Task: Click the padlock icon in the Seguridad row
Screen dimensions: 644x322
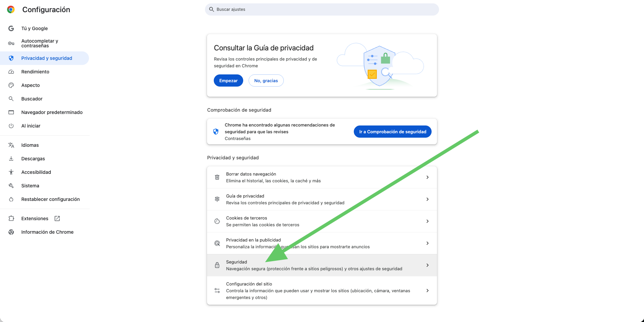Action: pos(217,265)
